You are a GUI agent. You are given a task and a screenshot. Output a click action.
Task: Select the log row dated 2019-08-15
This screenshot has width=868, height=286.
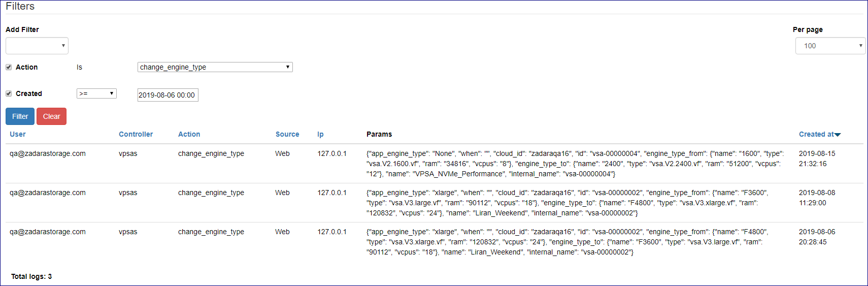click(x=435, y=164)
